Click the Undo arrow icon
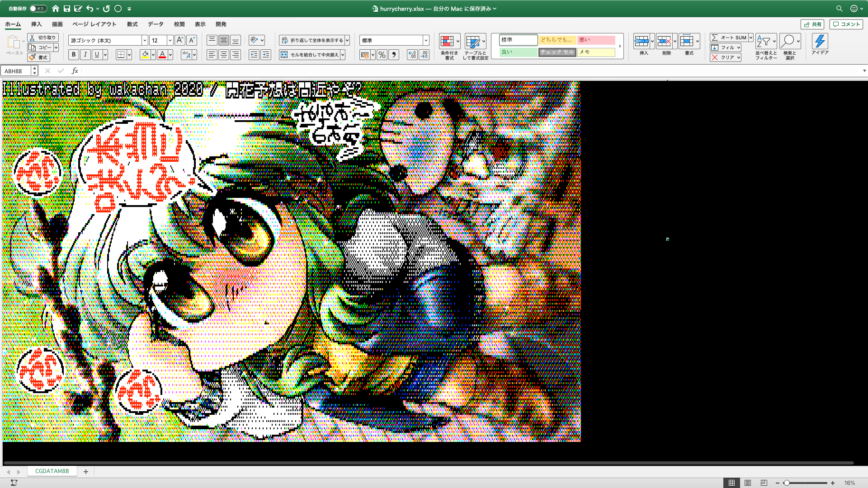This screenshot has height=488, width=868. (90, 9)
